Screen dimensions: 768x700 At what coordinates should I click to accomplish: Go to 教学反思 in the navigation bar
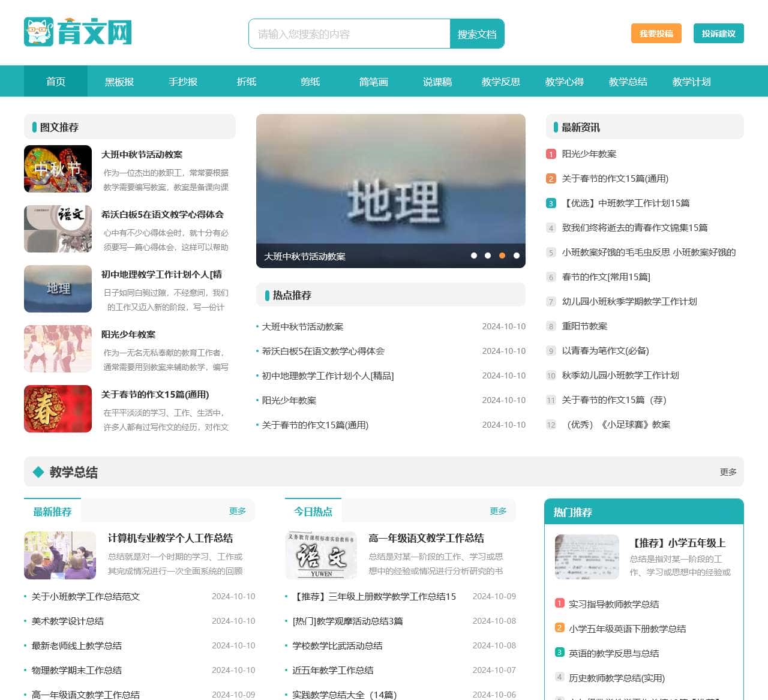[x=501, y=82]
